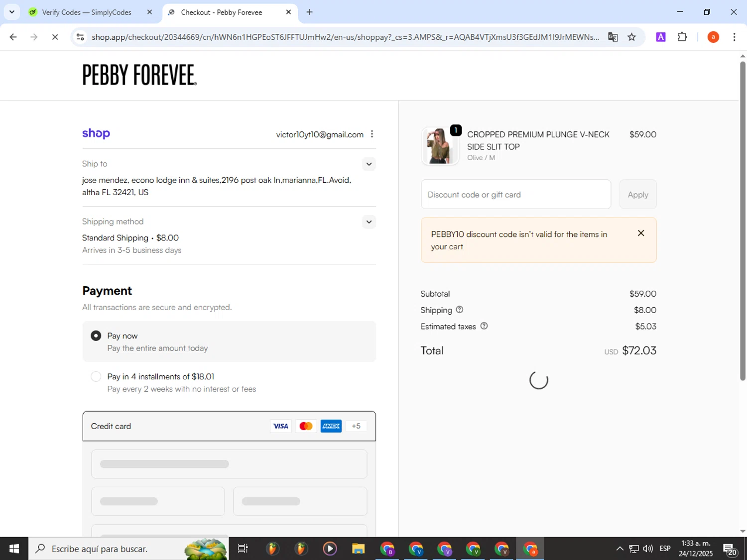
Task: Click the Pebby Forevee store logo
Action: point(139,75)
